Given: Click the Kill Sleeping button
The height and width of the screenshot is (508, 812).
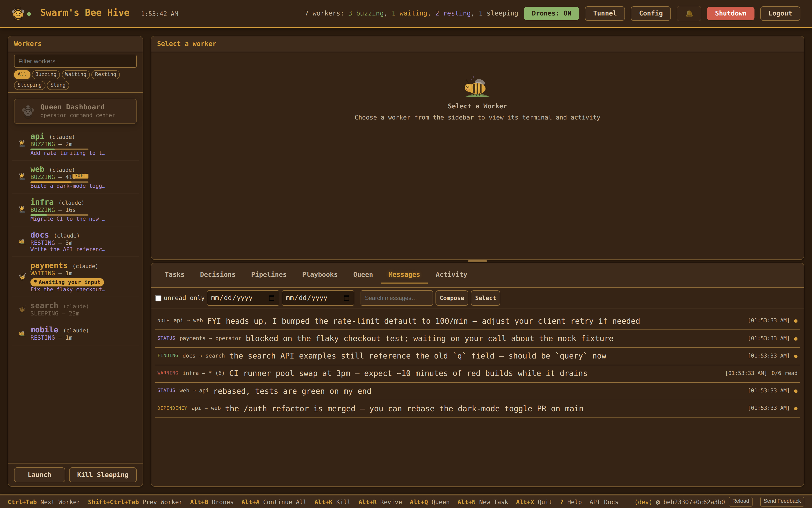Looking at the screenshot, I should click(x=103, y=475).
